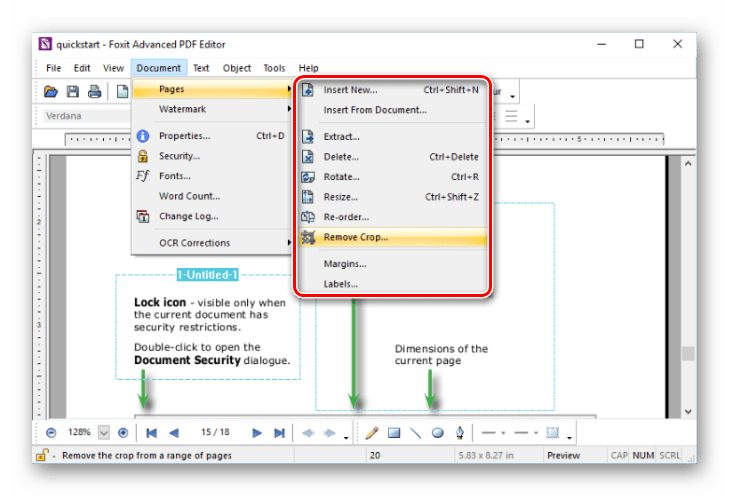Open Insert From Document entry
This screenshot has width=729, height=496.
tap(392, 110)
